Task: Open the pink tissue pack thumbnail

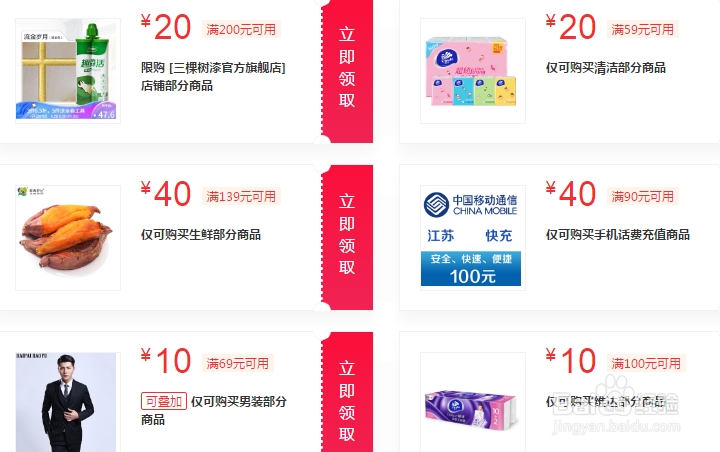Action: click(473, 71)
